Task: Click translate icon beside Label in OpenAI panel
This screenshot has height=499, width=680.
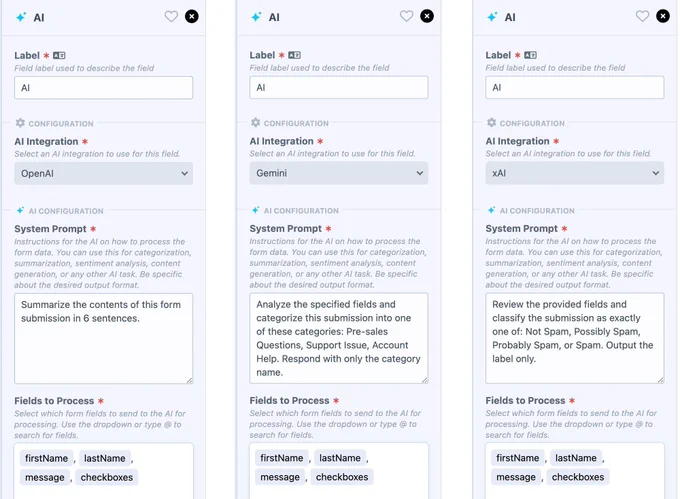Action: [59, 55]
